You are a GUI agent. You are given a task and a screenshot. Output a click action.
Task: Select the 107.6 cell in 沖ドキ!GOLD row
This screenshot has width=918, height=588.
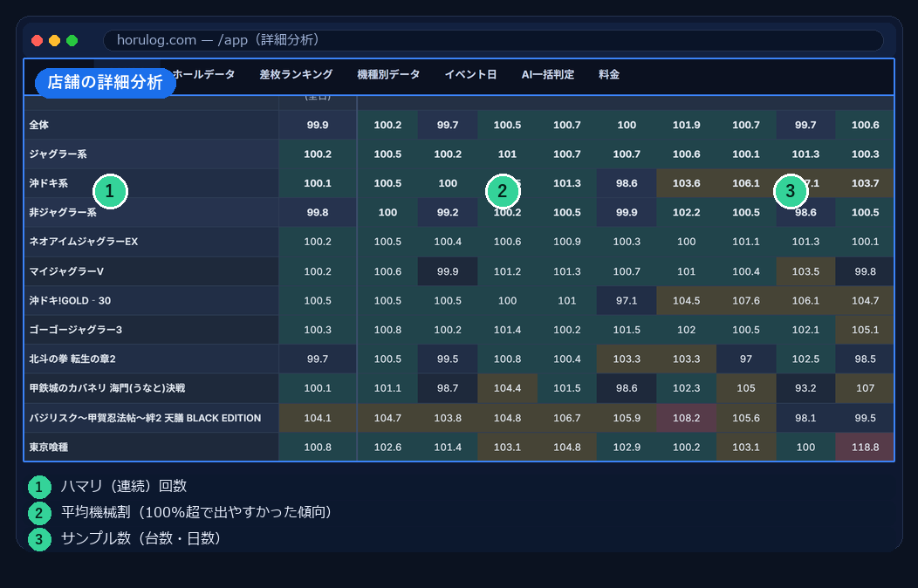click(x=746, y=301)
